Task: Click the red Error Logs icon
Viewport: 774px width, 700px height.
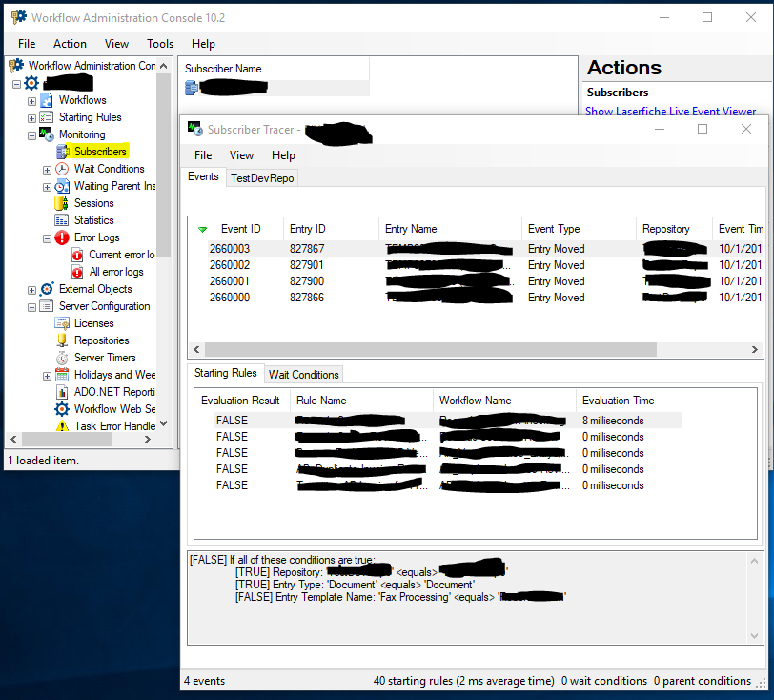Action: point(62,237)
